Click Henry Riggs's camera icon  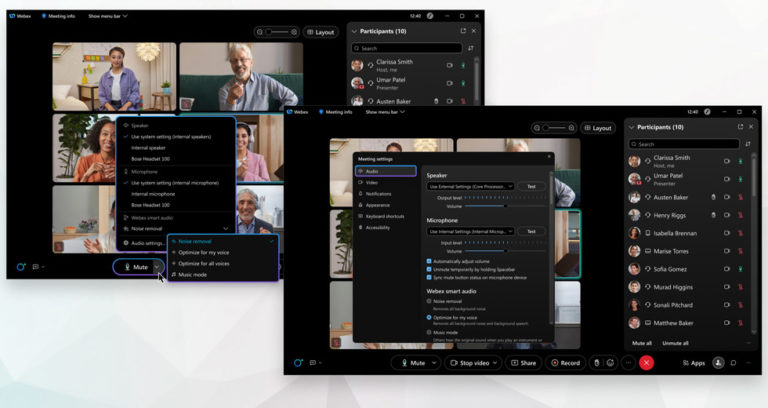point(727,215)
